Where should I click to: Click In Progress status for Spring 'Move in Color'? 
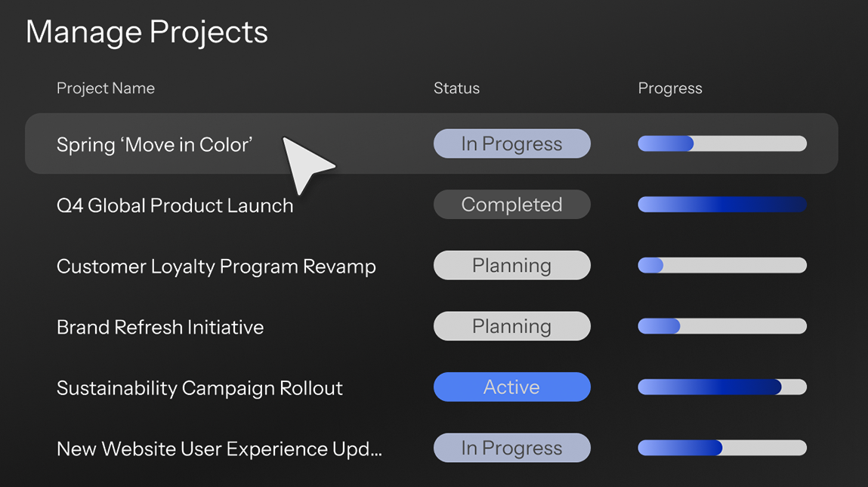511,144
